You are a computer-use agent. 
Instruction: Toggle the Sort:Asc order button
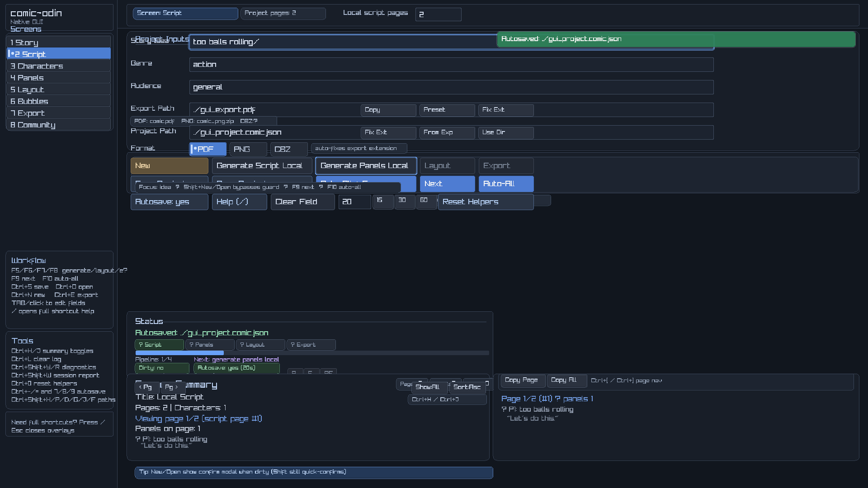[467, 387]
